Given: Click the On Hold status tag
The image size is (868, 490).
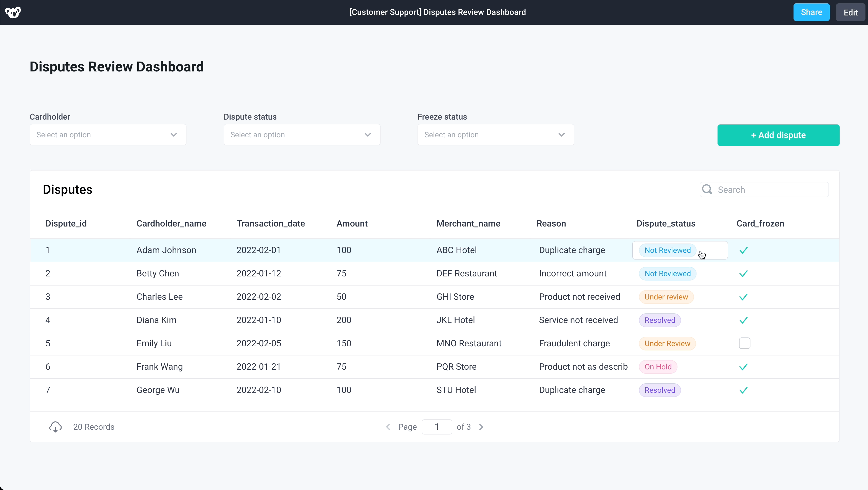Looking at the screenshot, I should click(658, 367).
